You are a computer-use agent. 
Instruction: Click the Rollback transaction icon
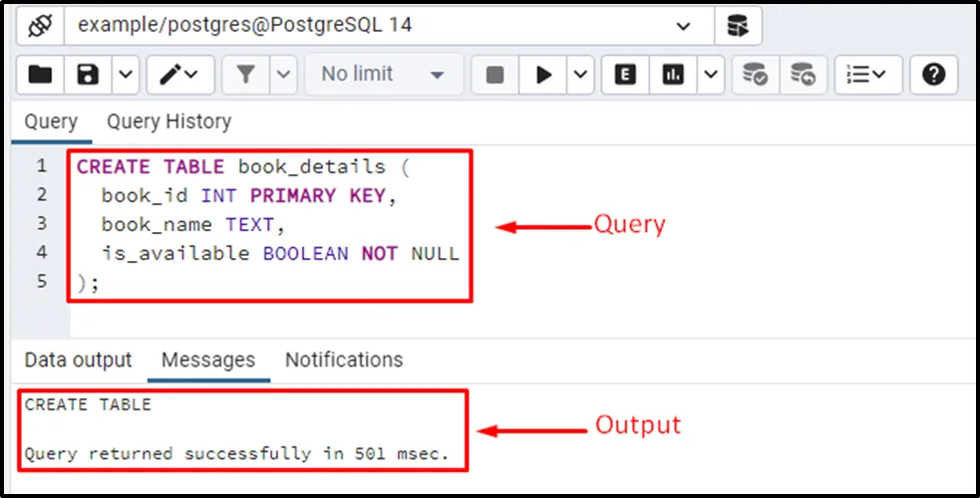coord(804,75)
